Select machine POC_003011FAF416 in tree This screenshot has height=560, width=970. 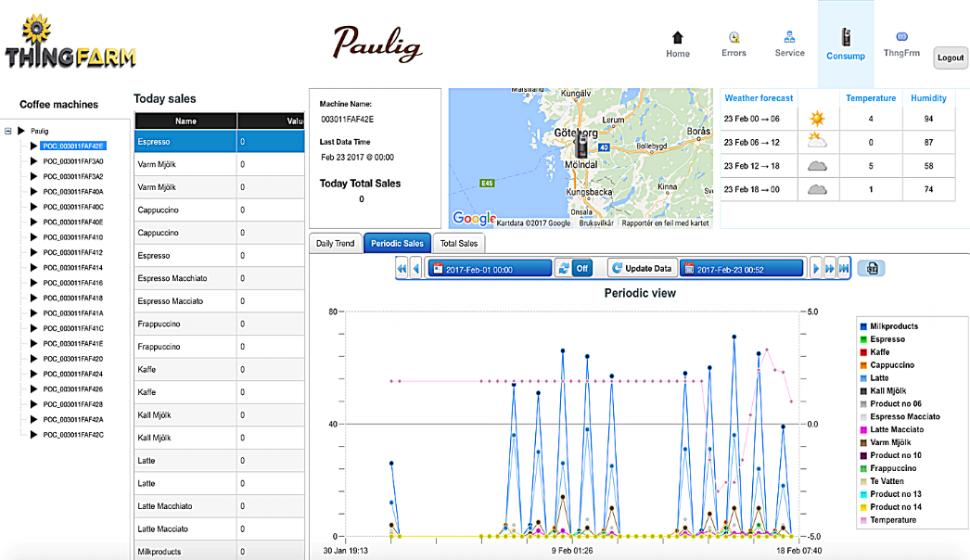[73, 283]
